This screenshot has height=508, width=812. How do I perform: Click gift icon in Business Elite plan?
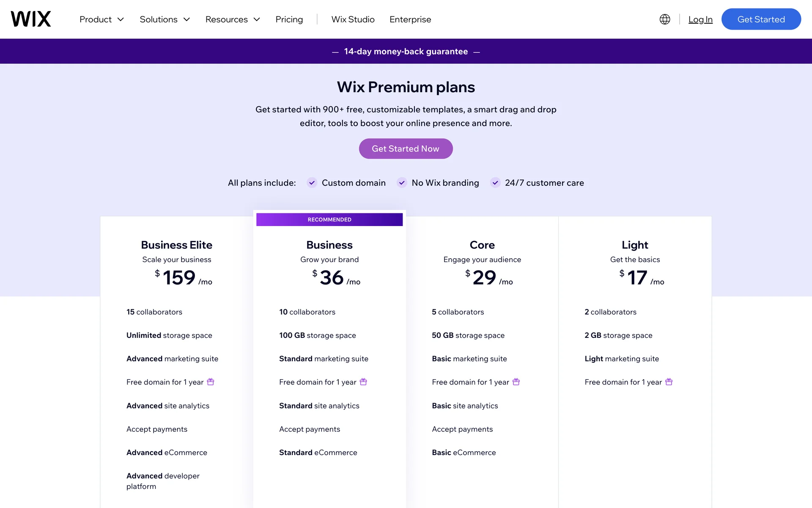[x=211, y=382]
